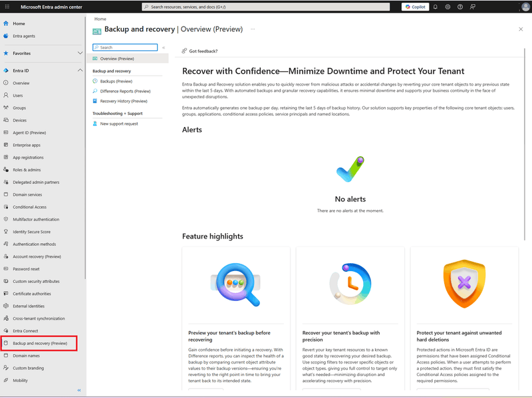Open the Password reset icon
Viewport: 532px width, 398px height.
6,269
